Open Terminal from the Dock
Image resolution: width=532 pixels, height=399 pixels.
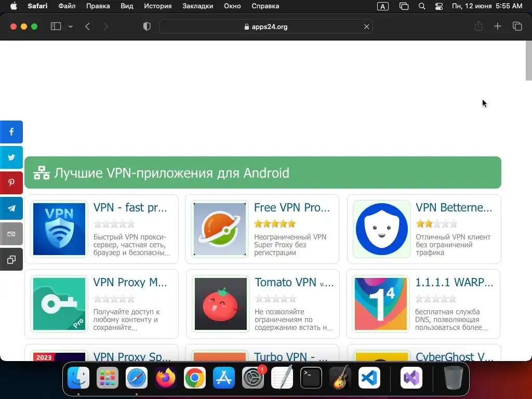pos(311,378)
